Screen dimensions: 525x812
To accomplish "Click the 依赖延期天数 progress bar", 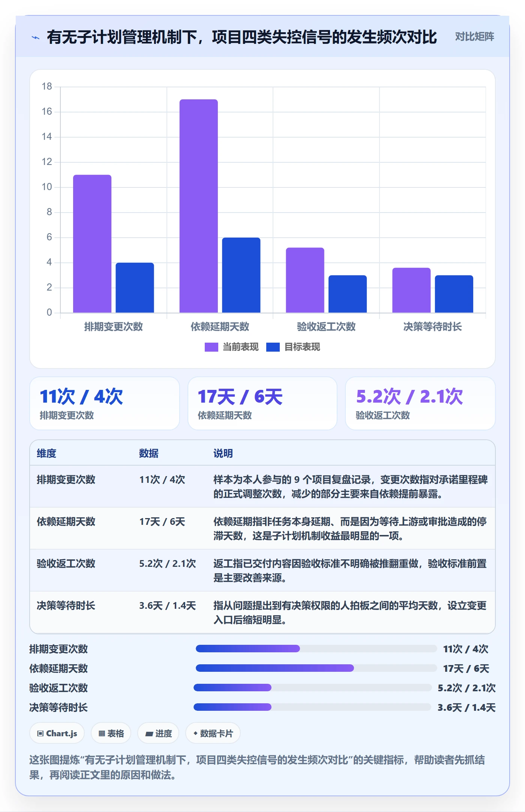I will [316, 668].
